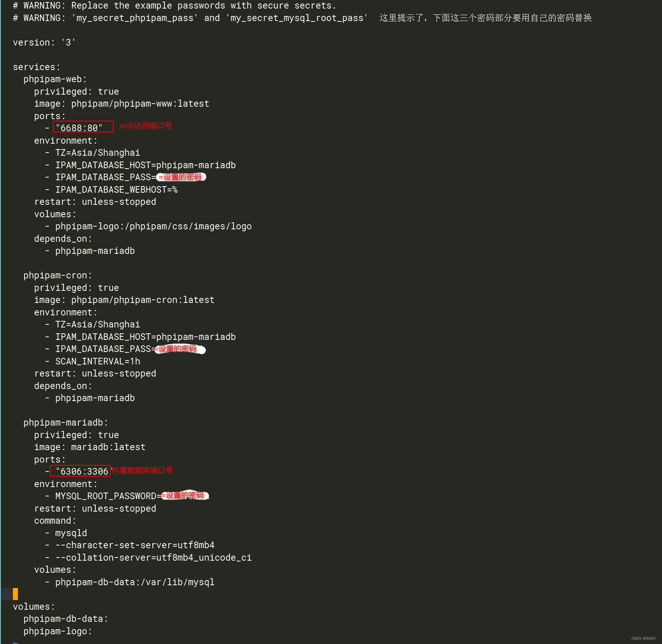Click the --character-set-server=utf8mb4 command line
The width and height of the screenshot is (662, 644).
tap(135, 545)
